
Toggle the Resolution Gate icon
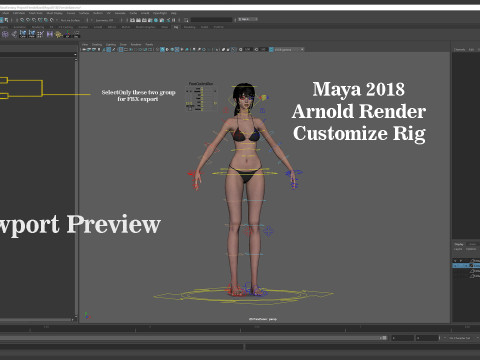tap(131, 49)
